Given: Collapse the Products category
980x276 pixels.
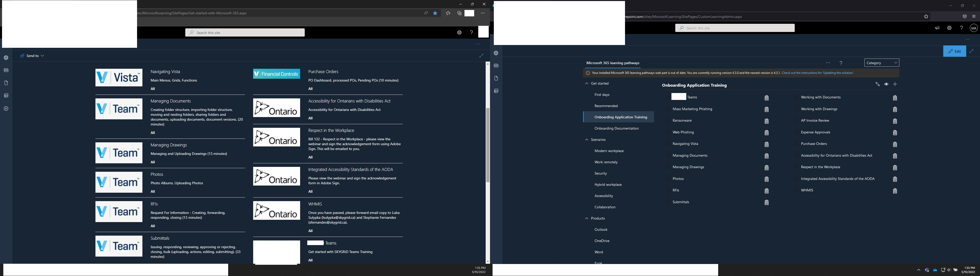Looking at the screenshot, I should pos(587,218).
